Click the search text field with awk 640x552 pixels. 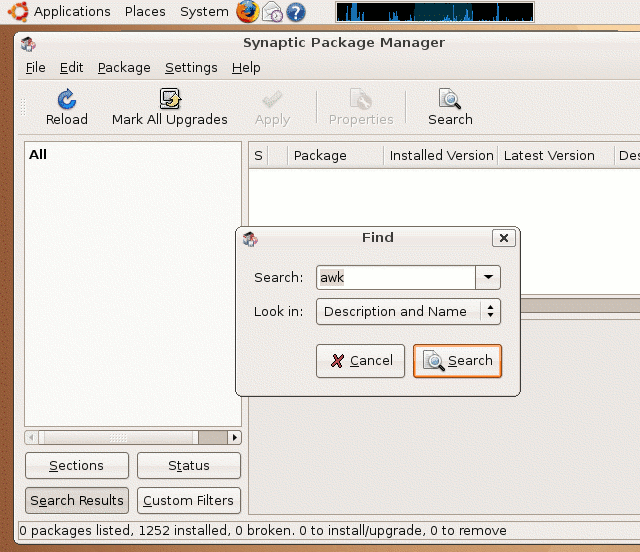(396, 278)
